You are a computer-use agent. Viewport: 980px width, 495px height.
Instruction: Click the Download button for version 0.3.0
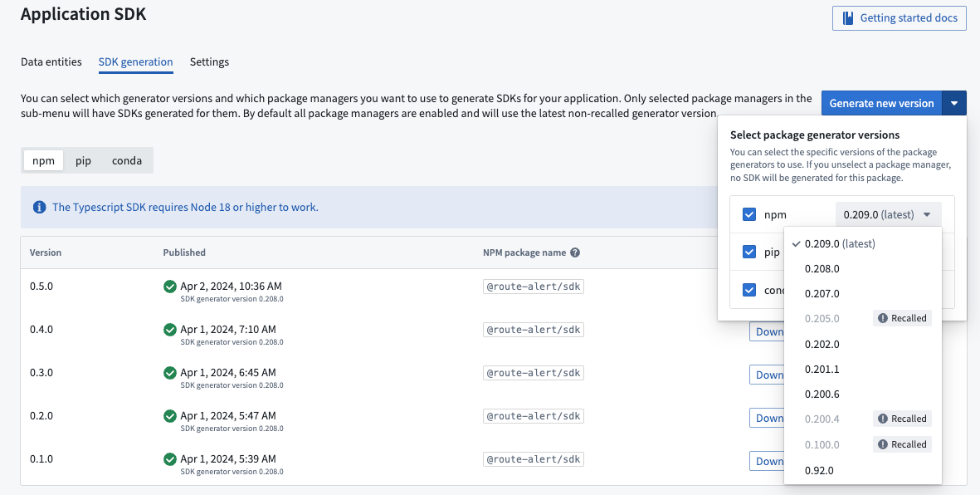pyautogui.click(x=767, y=375)
